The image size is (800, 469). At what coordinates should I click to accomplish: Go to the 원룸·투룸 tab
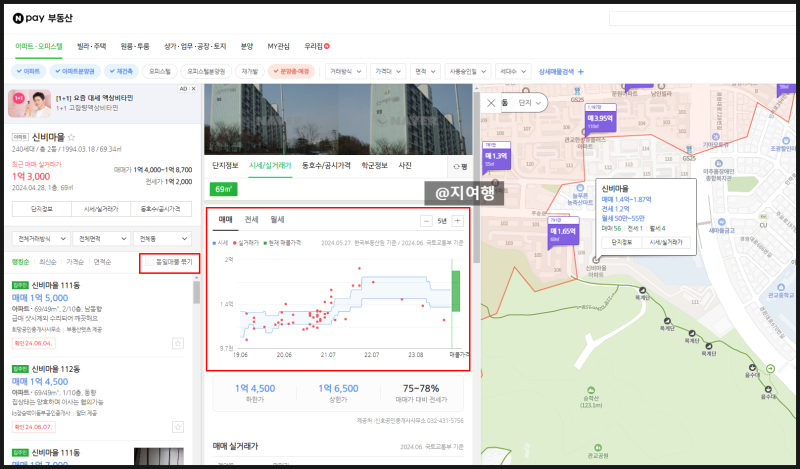pyautogui.click(x=135, y=46)
